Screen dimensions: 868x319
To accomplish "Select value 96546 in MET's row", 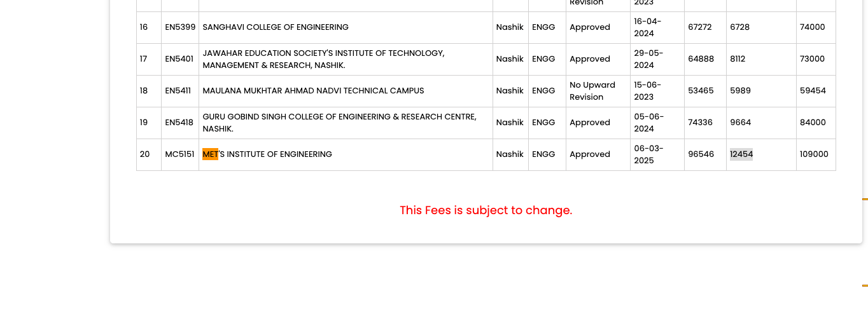I will [701, 154].
